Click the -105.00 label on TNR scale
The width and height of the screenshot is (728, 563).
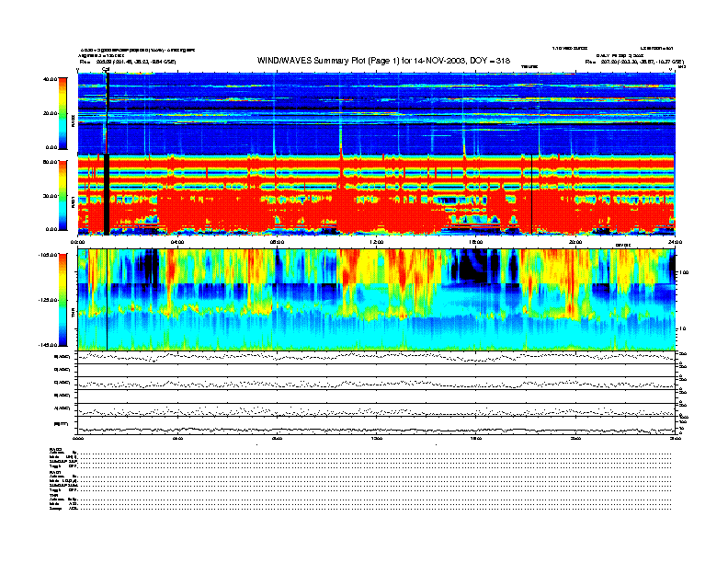pyautogui.click(x=49, y=255)
